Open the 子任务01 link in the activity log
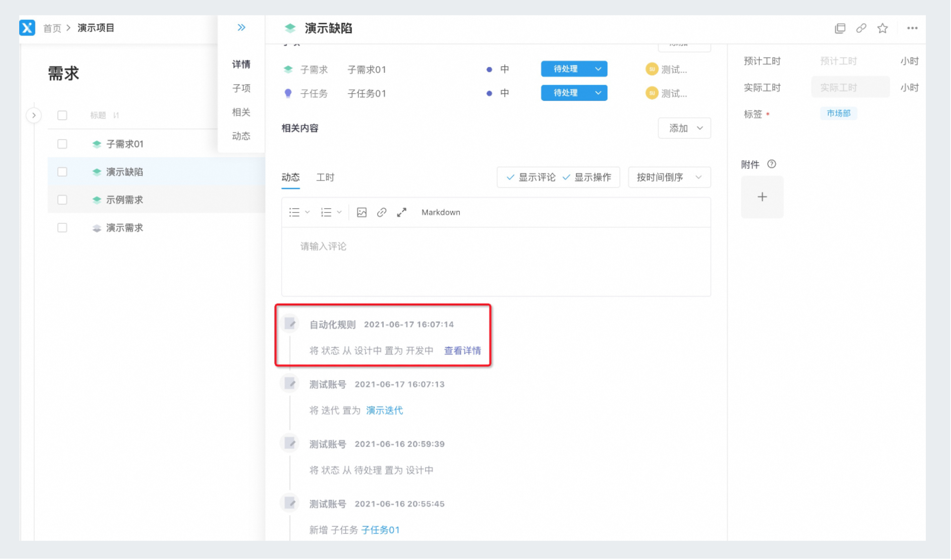This screenshot has height=560, width=951. coord(380,530)
